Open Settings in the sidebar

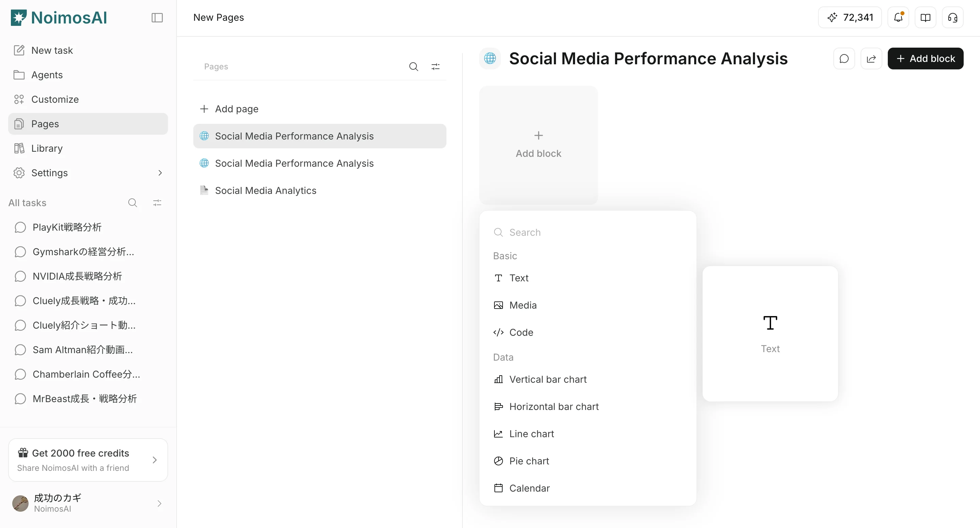point(88,173)
